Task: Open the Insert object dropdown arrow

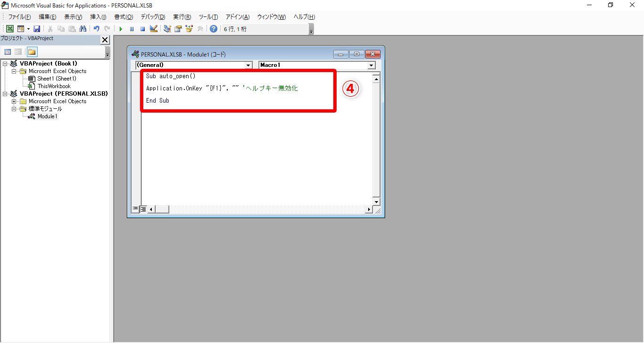Action: (28, 29)
